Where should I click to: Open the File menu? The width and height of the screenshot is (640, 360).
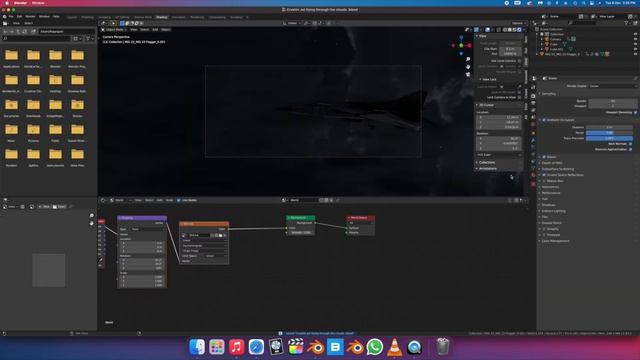click(x=11, y=17)
